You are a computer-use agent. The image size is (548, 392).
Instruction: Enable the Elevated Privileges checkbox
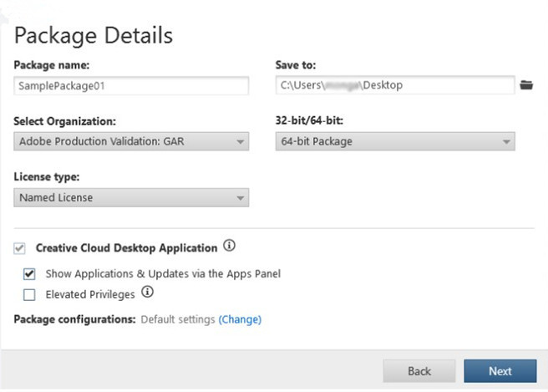pyautogui.click(x=29, y=294)
